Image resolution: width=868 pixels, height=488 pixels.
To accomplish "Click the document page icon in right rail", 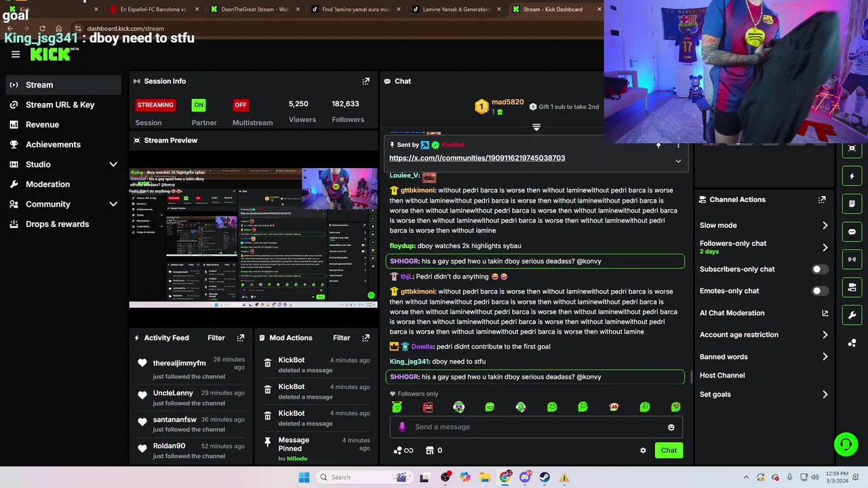I will click(852, 204).
